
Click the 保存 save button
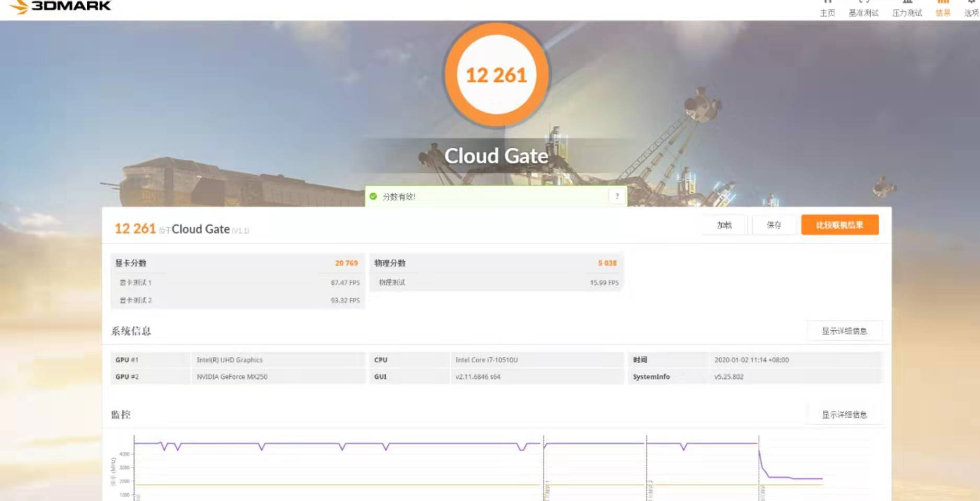(x=774, y=225)
